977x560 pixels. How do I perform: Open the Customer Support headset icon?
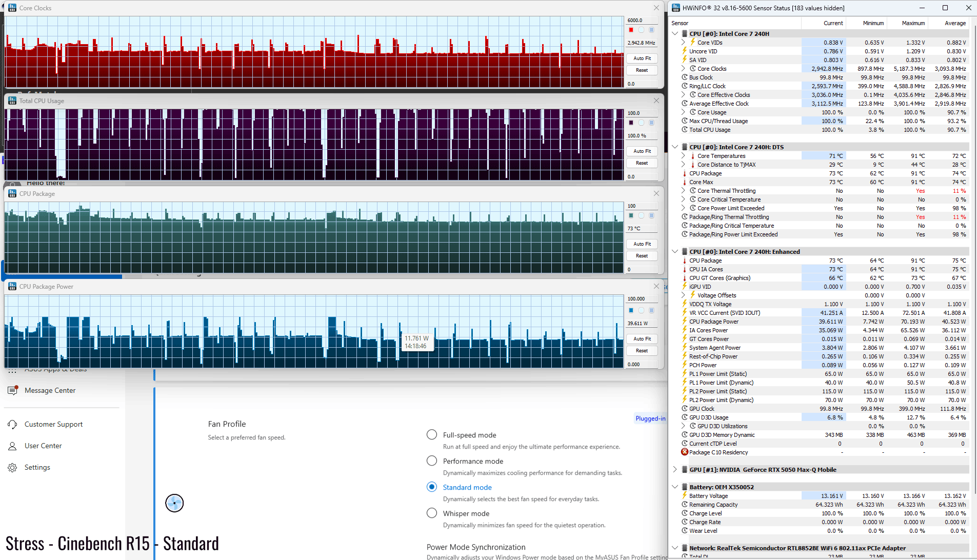pos(12,424)
